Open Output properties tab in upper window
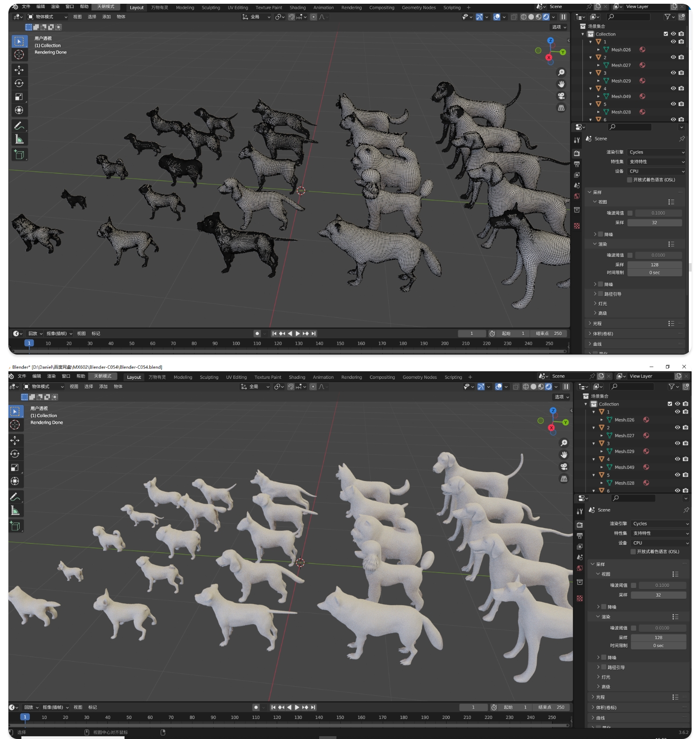 [577, 164]
